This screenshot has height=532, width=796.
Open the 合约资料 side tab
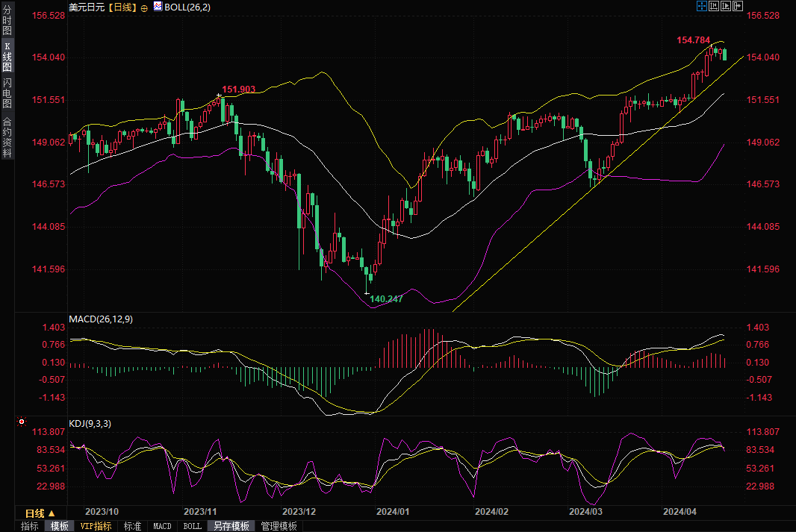(7, 137)
